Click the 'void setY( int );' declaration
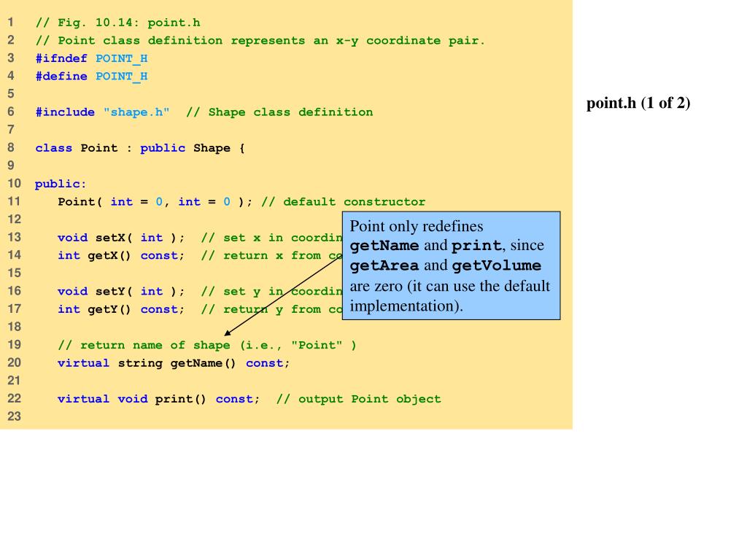747x560 pixels. (121, 292)
